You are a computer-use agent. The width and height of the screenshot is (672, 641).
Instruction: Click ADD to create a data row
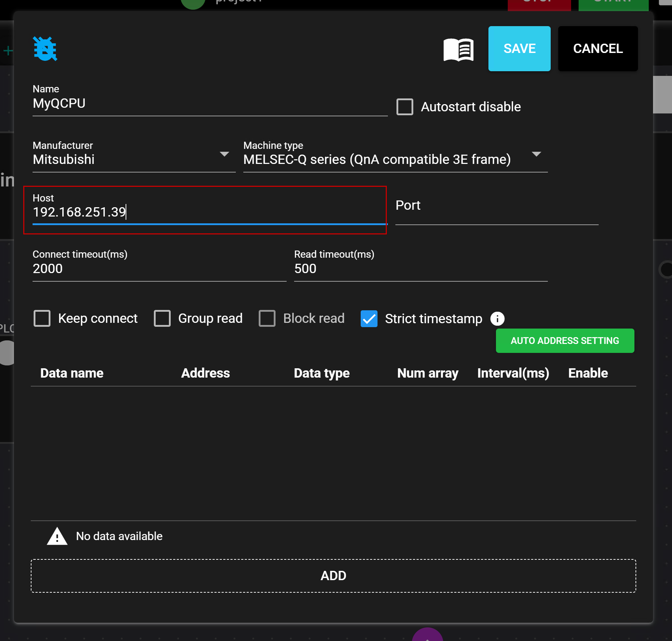(x=333, y=576)
